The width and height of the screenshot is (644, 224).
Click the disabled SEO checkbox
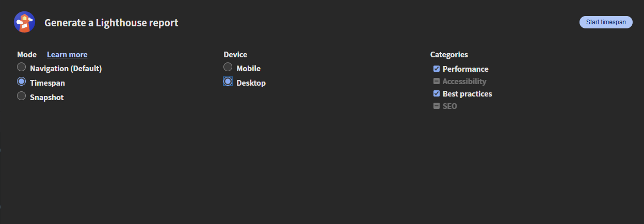[437, 106]
